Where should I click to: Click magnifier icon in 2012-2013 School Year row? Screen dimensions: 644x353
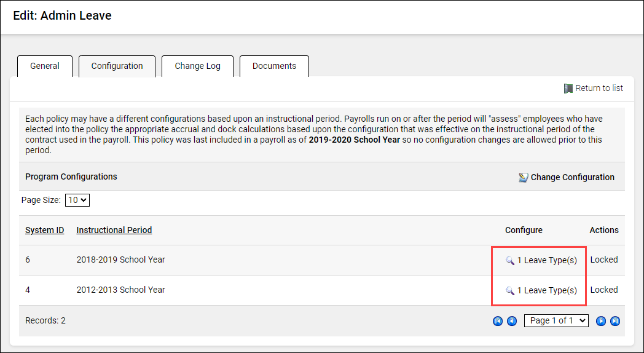[x=509, y=291]
